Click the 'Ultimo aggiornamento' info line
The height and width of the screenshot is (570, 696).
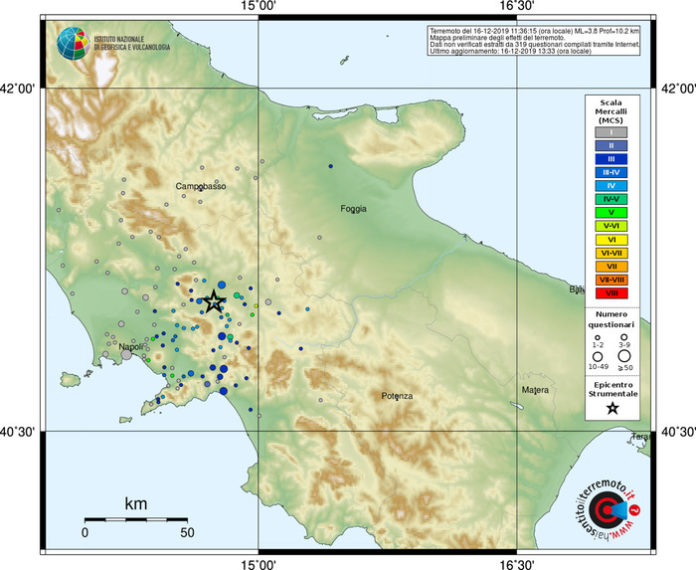[510, 51]
